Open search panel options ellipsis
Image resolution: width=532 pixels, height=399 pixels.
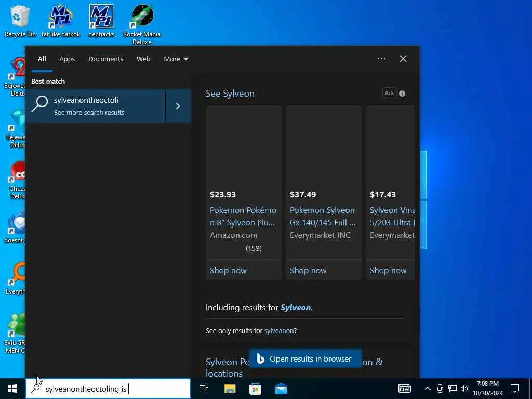pyautogui.click(x=381, y=59)
